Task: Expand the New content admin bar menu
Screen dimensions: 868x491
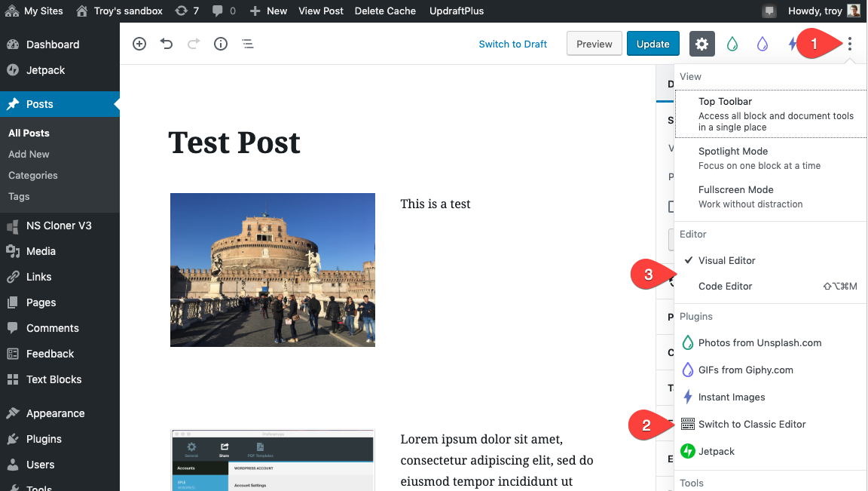Action: (x=268, y=11)
